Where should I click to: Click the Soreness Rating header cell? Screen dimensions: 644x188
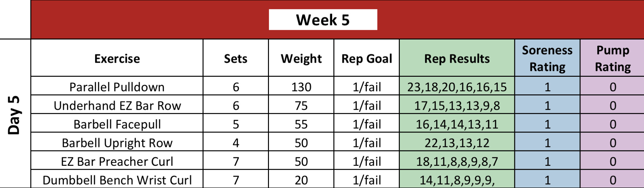coord(547,59)
